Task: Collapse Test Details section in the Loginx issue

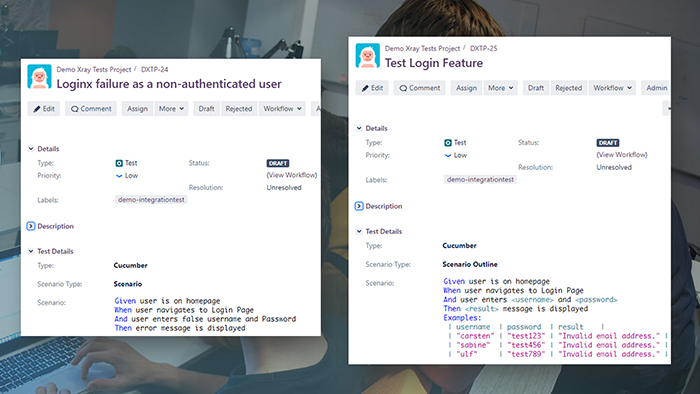Action: (31, 251)
